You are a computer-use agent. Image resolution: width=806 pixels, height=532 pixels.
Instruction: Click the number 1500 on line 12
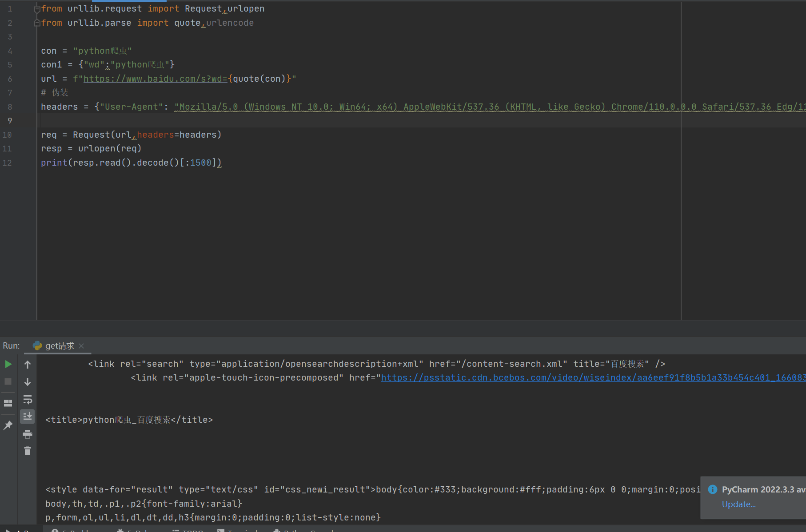[201, 163]
